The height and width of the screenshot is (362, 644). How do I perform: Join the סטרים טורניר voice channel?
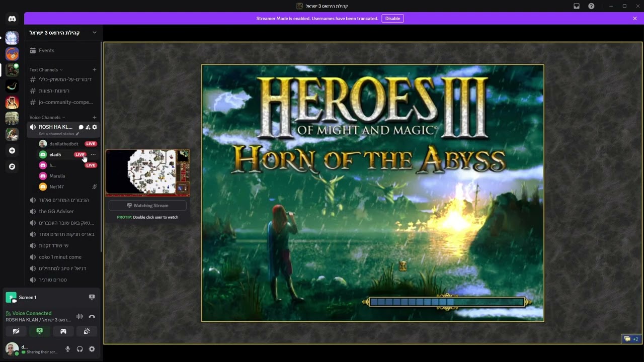[63, 280]
